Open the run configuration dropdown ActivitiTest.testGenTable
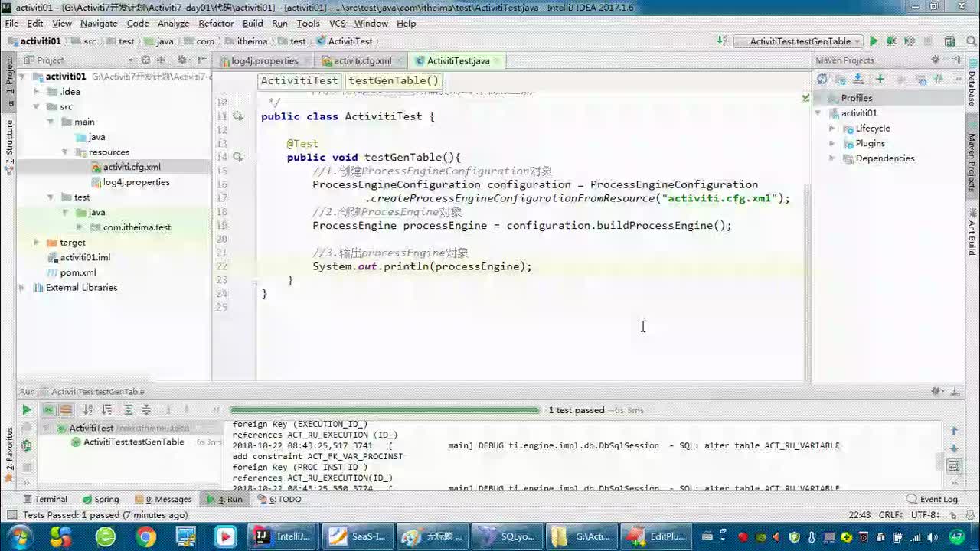 [798, 41]
